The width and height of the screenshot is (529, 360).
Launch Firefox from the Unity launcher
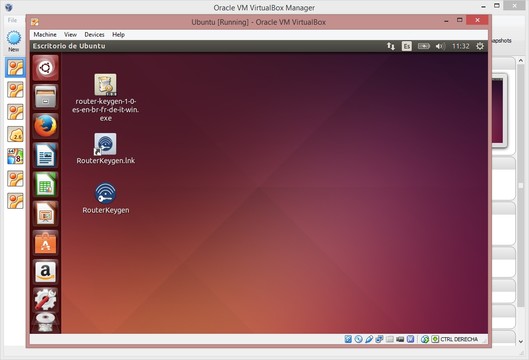(46, 126)
